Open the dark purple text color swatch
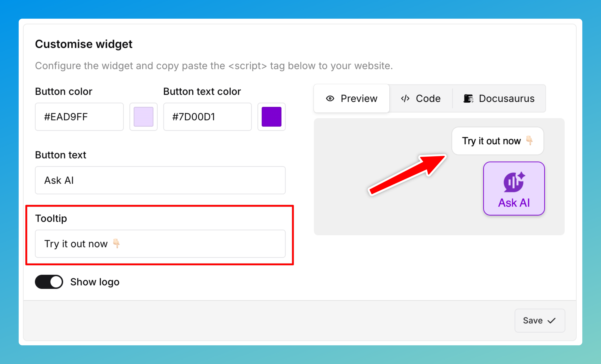Screen dimensions: 601x364 point(271,117)
